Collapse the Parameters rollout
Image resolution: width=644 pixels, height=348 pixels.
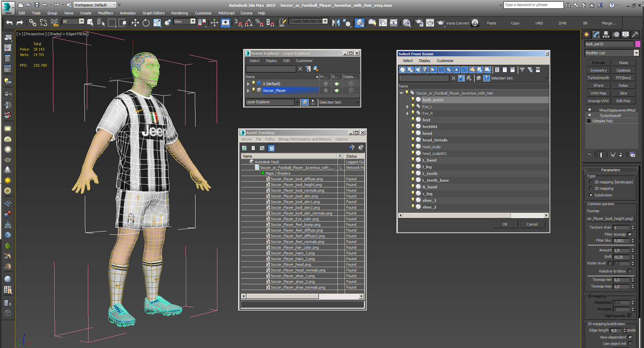tap(611, 170)
